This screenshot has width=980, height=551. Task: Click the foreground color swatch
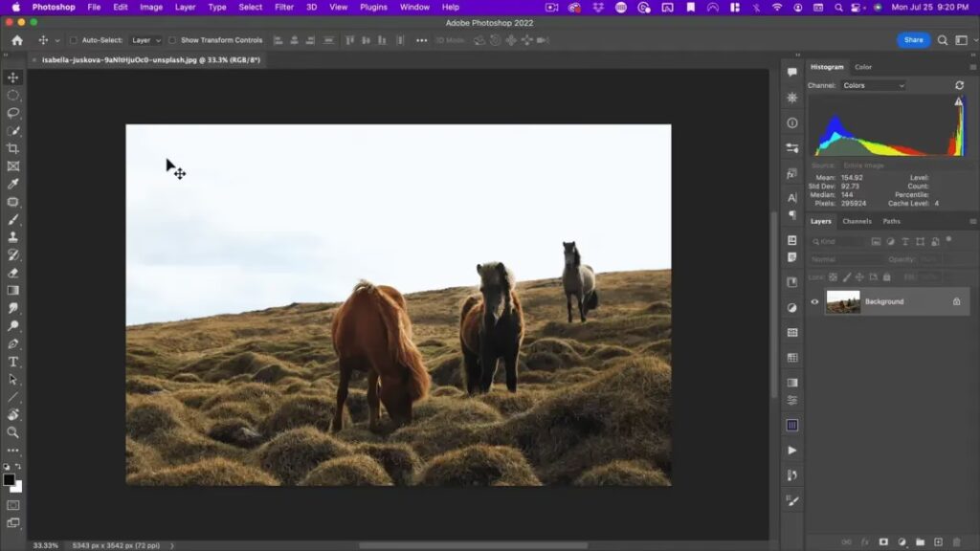click(9, 479)
